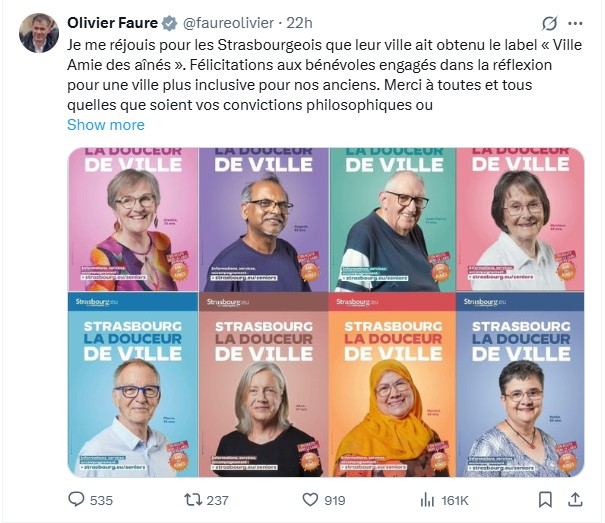The width and height of the screenshot is (605, 523).
Task: Open orange poster of woman in headscarf
Action: coord(391,386)
